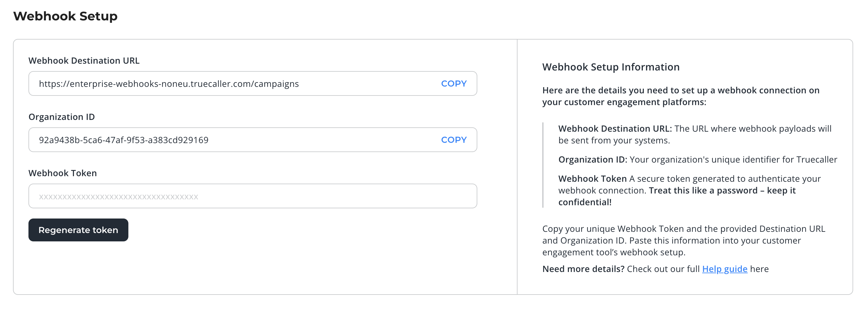868x327 pixels.
Task: Click the 'Treat this like a password' warning
Action: [x=722, y=191]
